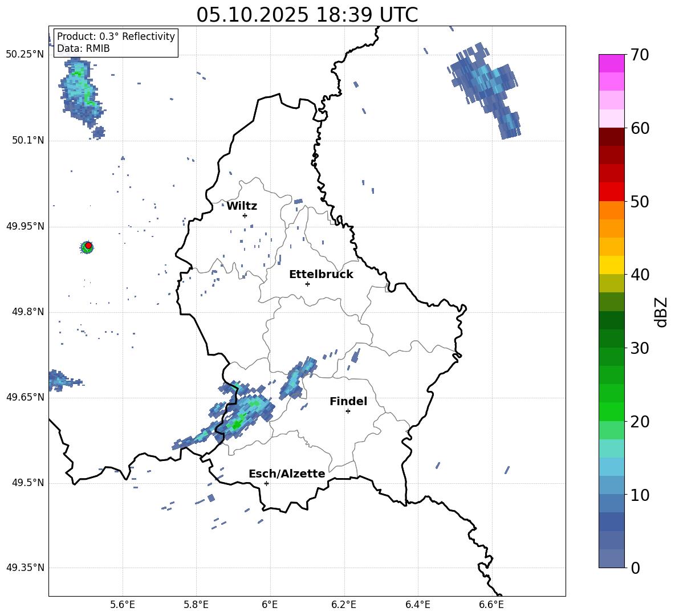Viewport: 675px width, 616px height.
Task: Click the 6.2°E longitude label
Action: point(344,605)
